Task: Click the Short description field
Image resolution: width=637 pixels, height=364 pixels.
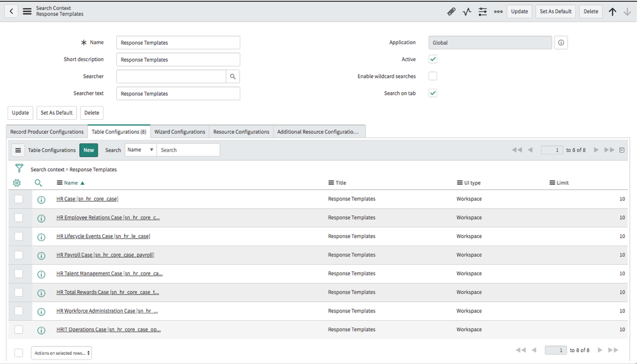Action: 178,60
